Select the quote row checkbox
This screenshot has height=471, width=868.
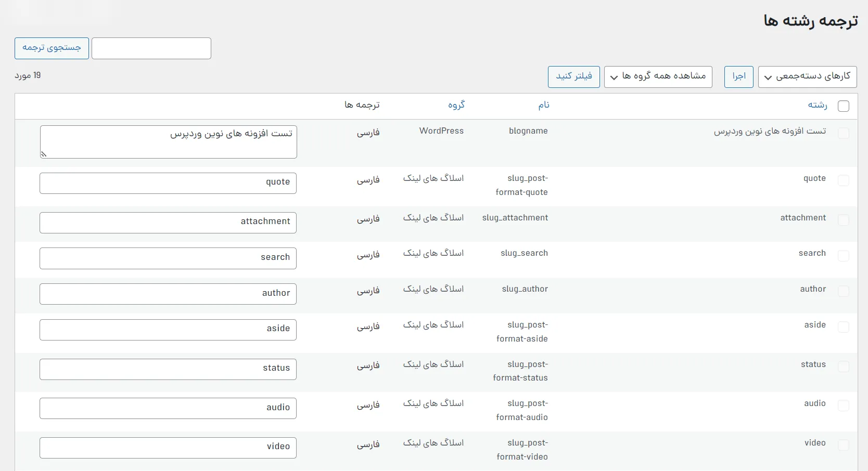844,180
